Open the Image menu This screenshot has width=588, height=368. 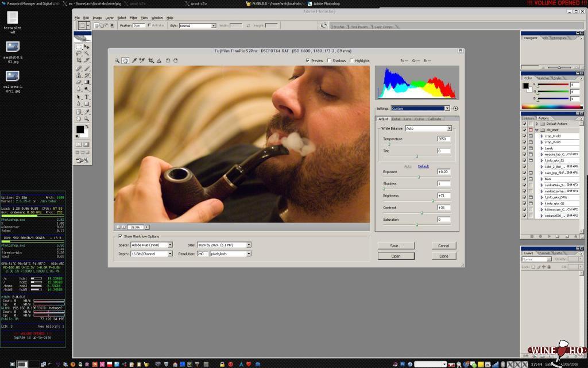coord(97,18)
